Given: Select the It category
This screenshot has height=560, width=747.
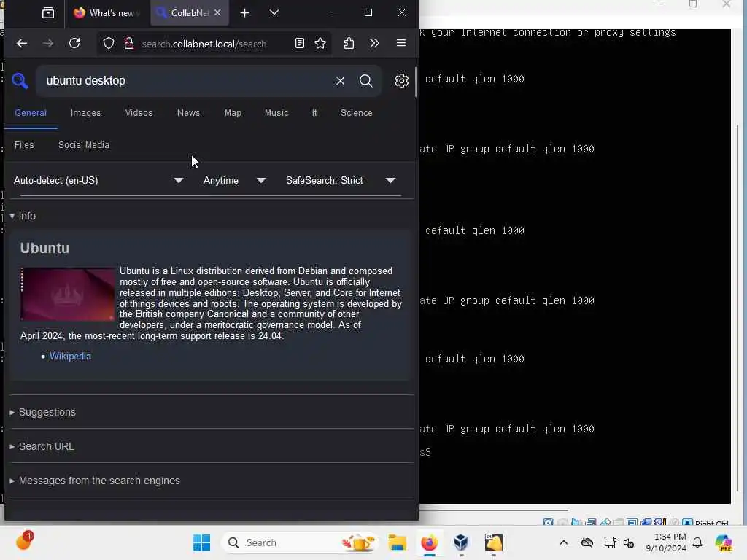Looking at the screenshot, I should (x=314, y=113).
